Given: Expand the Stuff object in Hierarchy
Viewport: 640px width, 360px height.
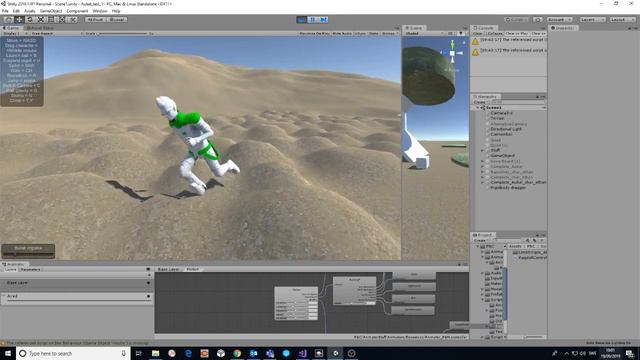Looking at the screenshot, I should click(482, 150).
